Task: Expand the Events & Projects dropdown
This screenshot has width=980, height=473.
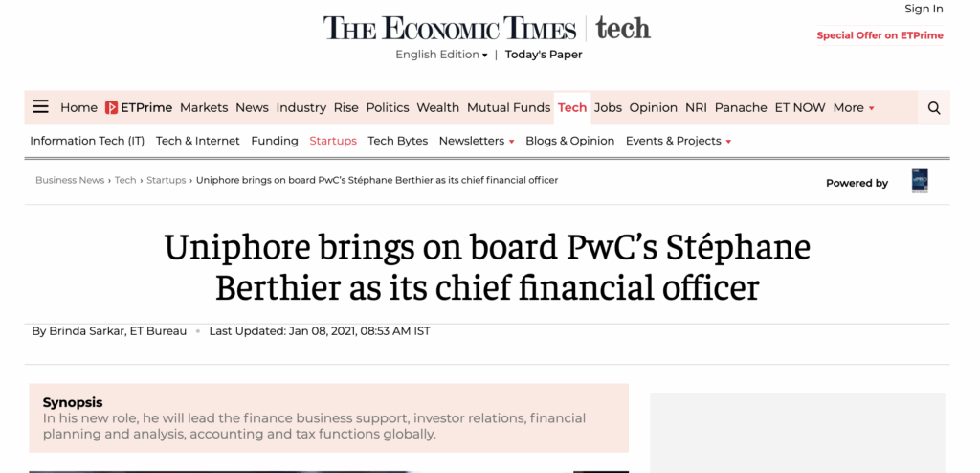Action: (679, 141)
